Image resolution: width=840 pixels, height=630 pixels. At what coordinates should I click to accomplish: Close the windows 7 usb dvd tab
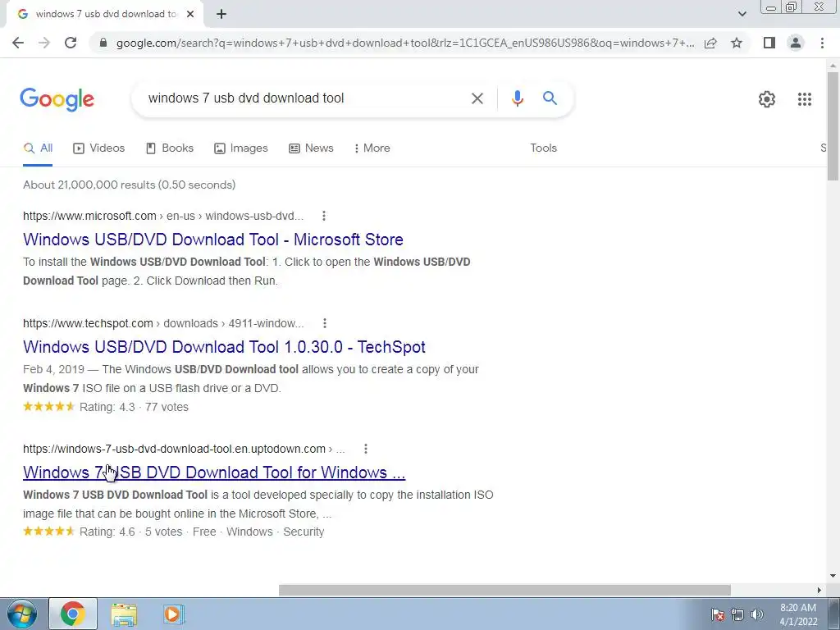tap(190, 15)
